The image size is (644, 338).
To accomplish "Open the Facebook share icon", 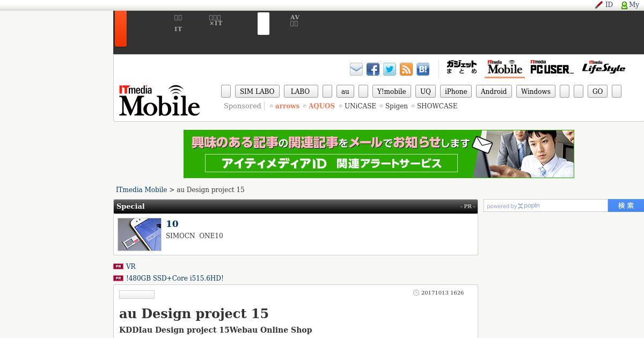I will click(x=373, y=69).
